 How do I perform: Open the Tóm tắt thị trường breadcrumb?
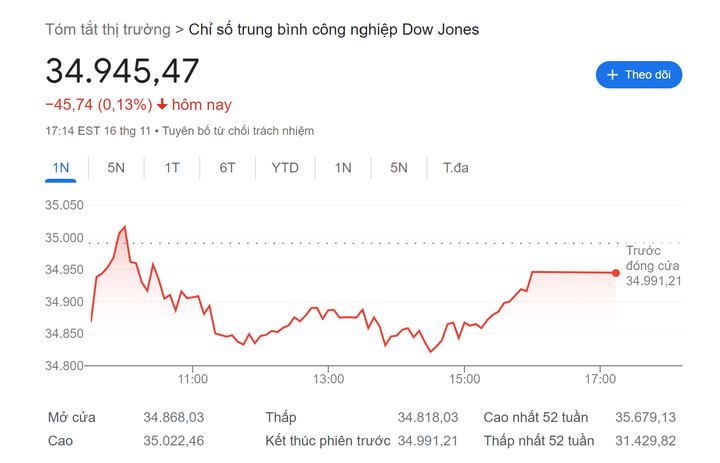(x=108, y=29)
